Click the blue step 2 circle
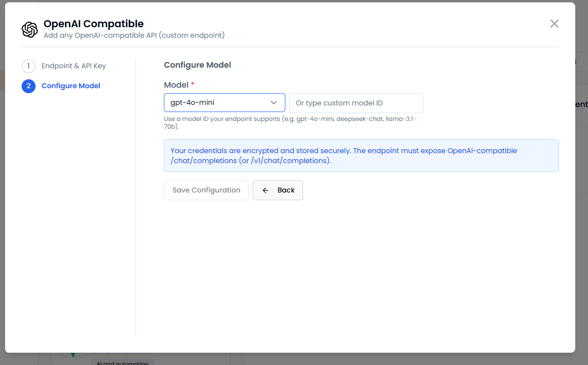Image resolution: width=588 pixels, height=365 pixels. 28,86
